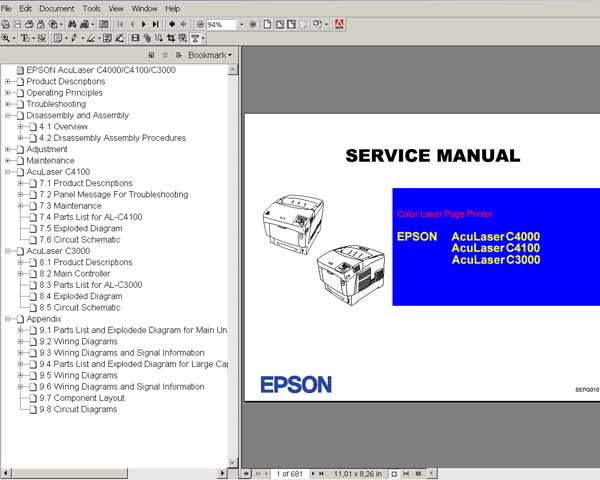Click the Save toolbar icon
Viewport: 600px width, 480px height.
point(17,24)
